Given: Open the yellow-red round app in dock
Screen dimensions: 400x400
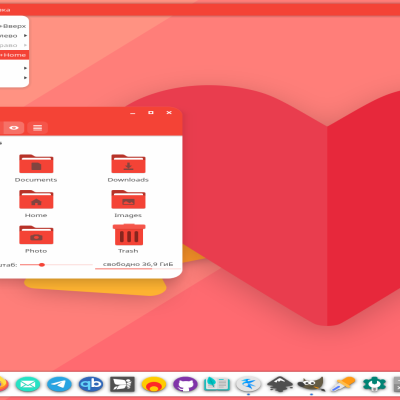Looking at the screenshot, I should click(154, 385).
